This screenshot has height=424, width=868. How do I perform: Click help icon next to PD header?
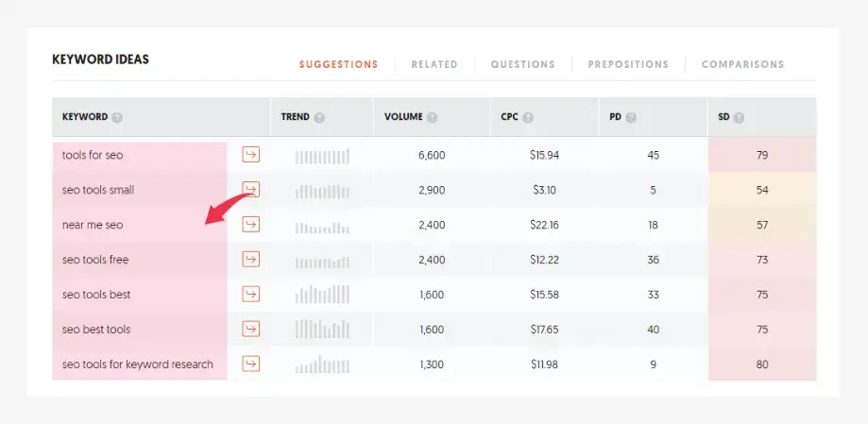631,118
